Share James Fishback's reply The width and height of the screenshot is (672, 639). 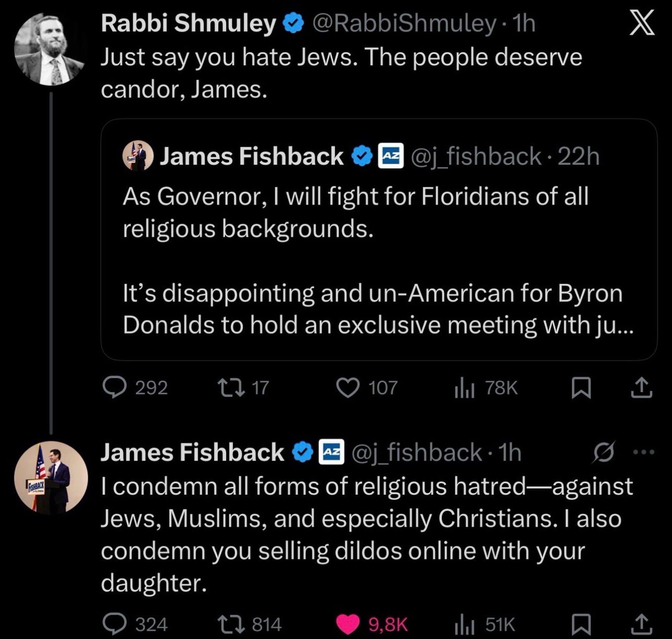click(x=641, y=624)
